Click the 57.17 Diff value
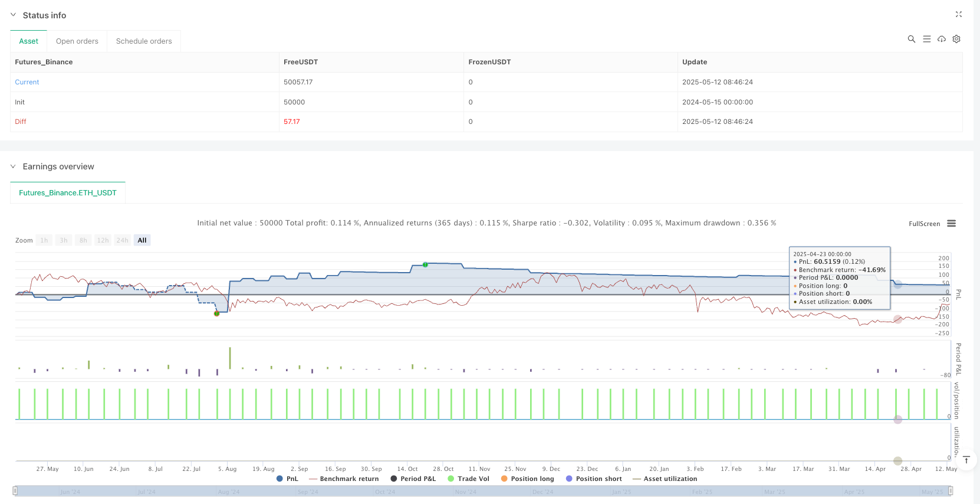 pyautogui.click(x=292, y=122)
